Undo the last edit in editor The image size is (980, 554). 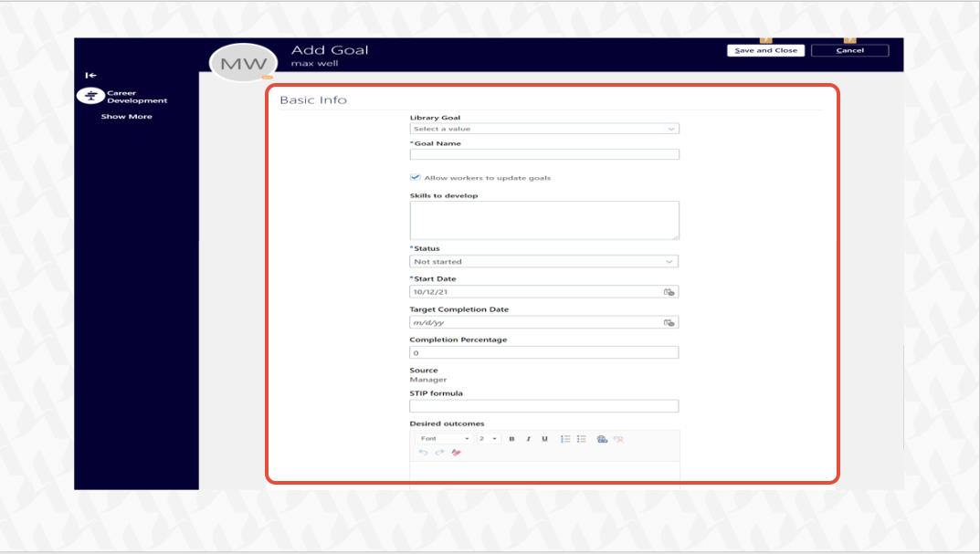click(423, 452)
